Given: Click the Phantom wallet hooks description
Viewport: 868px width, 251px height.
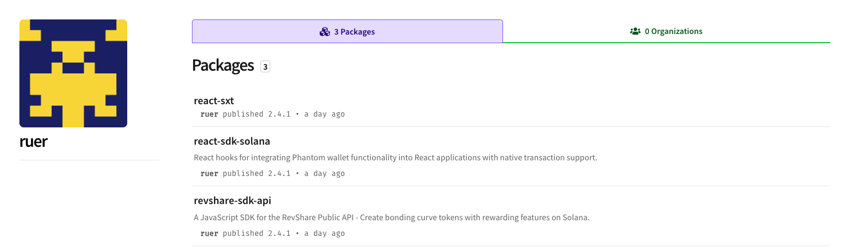Looking at the screenshot, I should 395,158.
